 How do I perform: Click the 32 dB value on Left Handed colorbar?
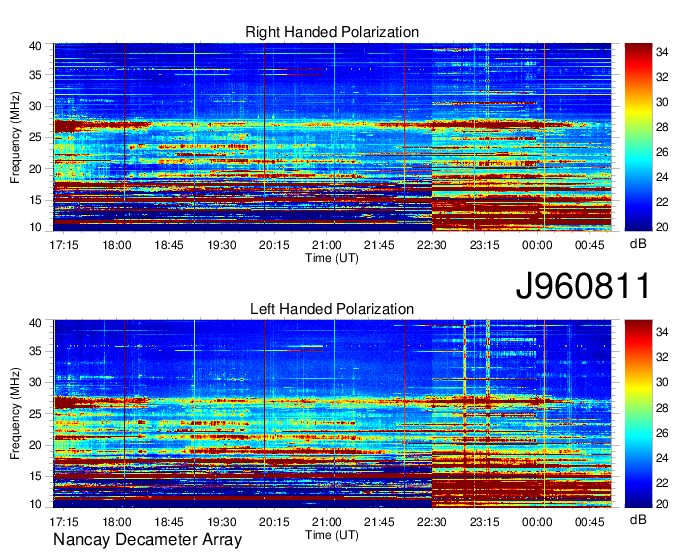click(662, 357)
